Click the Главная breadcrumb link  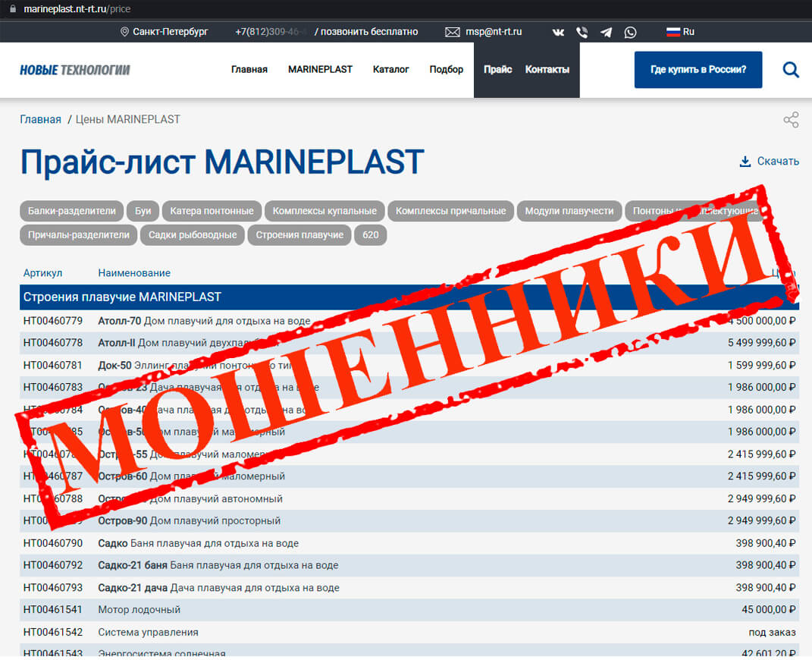pyautogui.click(x=40, y=119)
